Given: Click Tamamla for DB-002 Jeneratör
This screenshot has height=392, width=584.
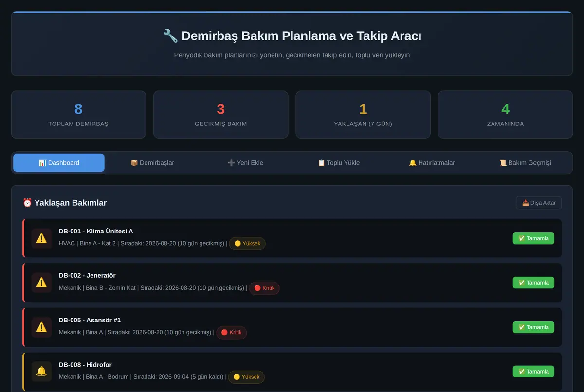Looking at the screenshot, I should [533, 283].
